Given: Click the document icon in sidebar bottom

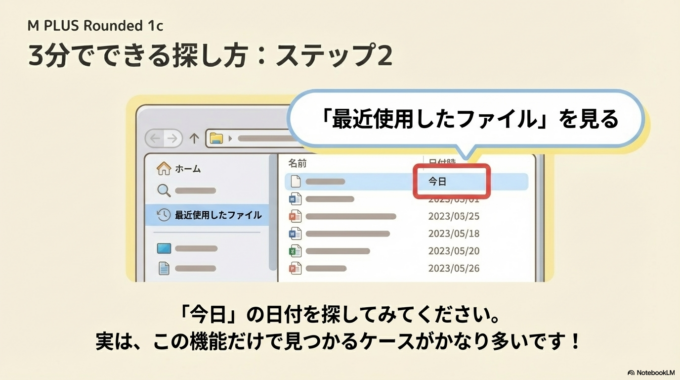Looking at the screenshot, I should click(x=164, y=269).
